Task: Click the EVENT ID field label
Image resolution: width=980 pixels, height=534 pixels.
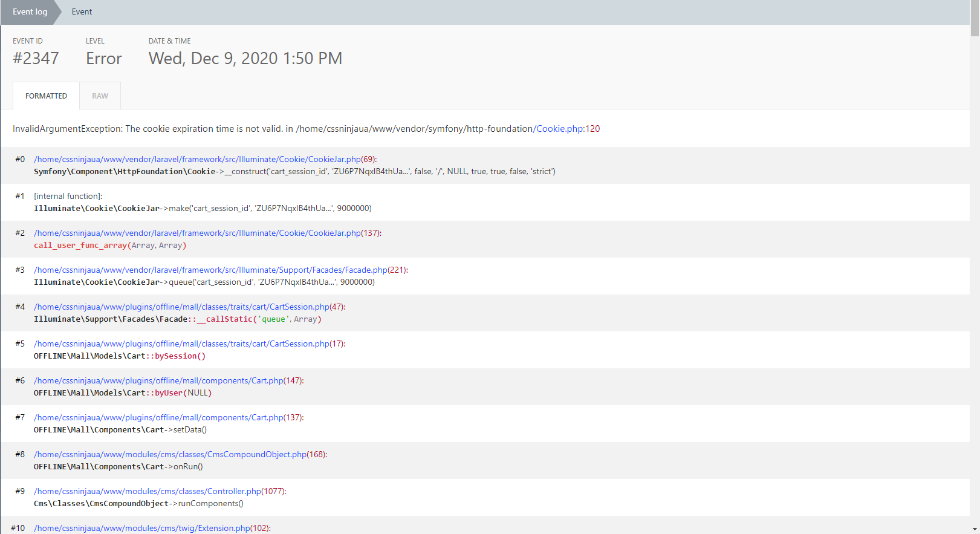Action: [28, 41]
